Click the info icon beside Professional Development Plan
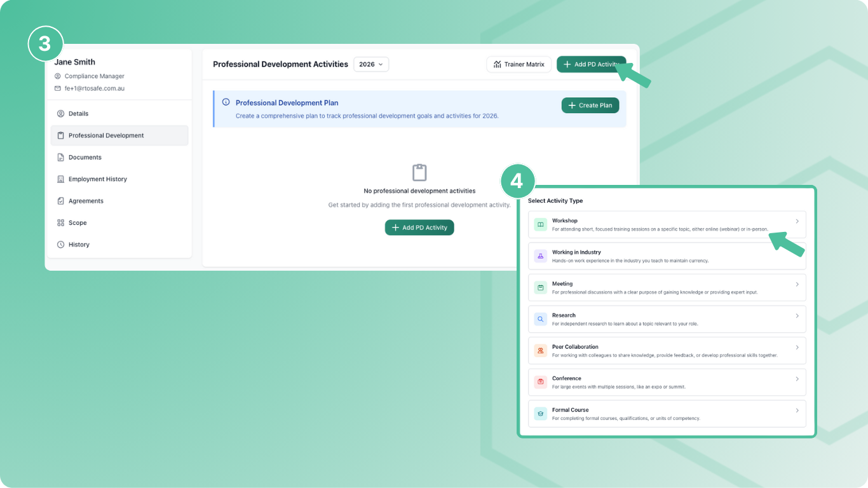The width and height of the screenshot is (868, 488). coord(226,102)
